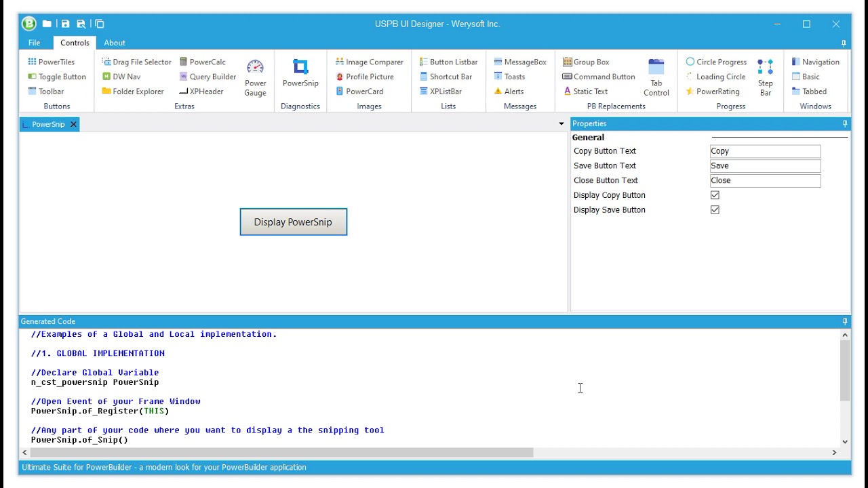Pick the Alerts control
This screenshot has height=488, width=868.
pyautogui.click(x=509, y=91)
